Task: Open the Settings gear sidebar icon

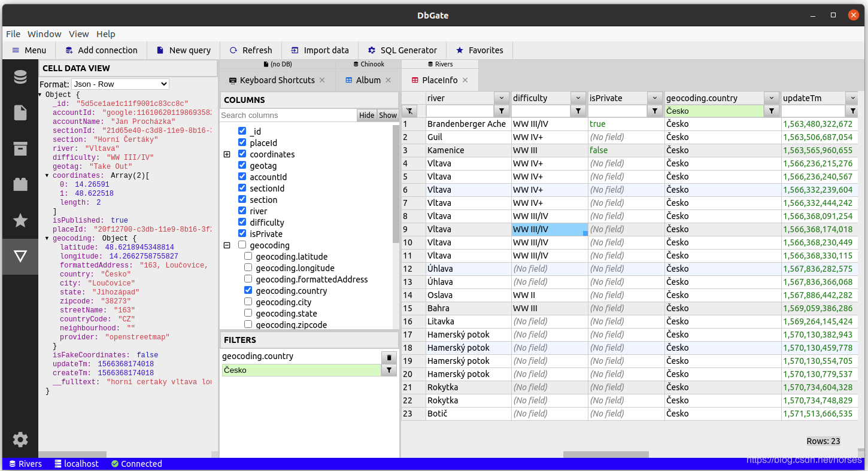Action: click(20, 440)
